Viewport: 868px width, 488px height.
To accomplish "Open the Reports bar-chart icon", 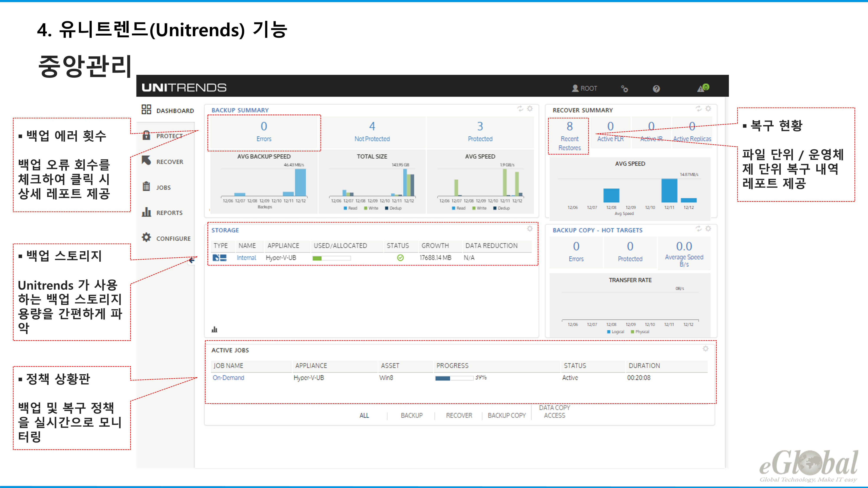I will [146, 212].
